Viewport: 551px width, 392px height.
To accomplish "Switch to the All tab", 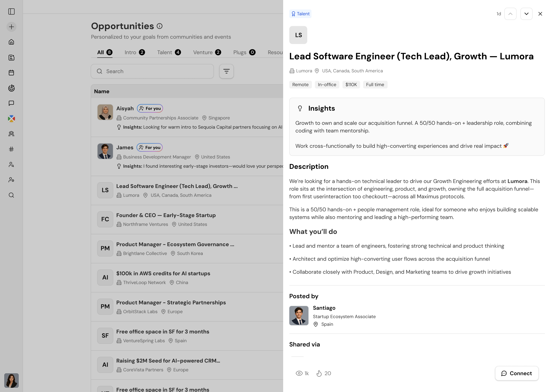I will point(105,52).
